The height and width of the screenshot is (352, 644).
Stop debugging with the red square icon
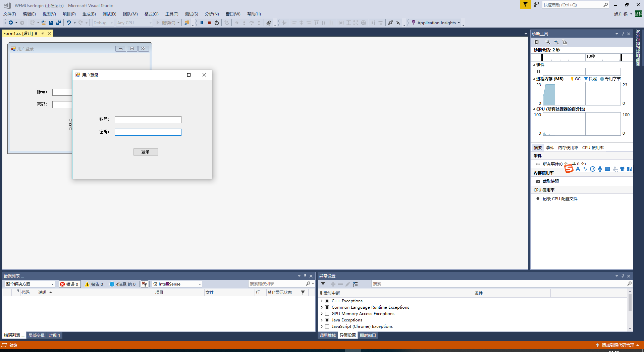[x=209, y=23]
